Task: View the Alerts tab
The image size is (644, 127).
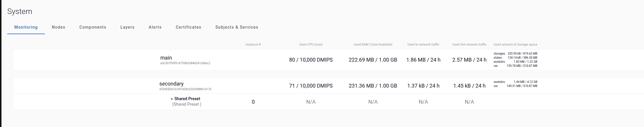Action: click(155, 27)
